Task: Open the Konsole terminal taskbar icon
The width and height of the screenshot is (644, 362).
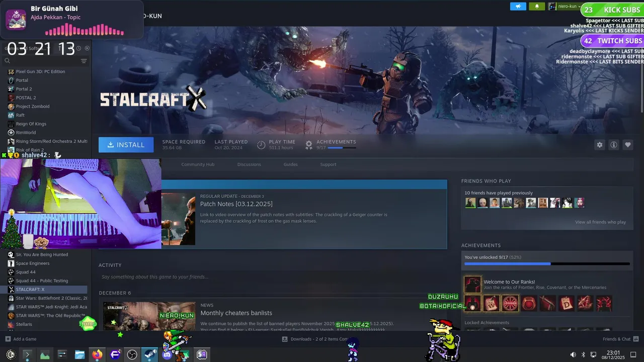Action: (27, 354)
